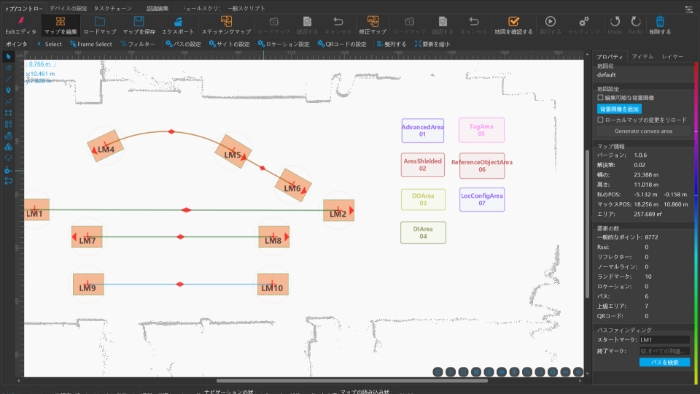Open サイトの設定 (Site settings)
Image resolution: width=700 pixels, height=394 pixels.
229,44
